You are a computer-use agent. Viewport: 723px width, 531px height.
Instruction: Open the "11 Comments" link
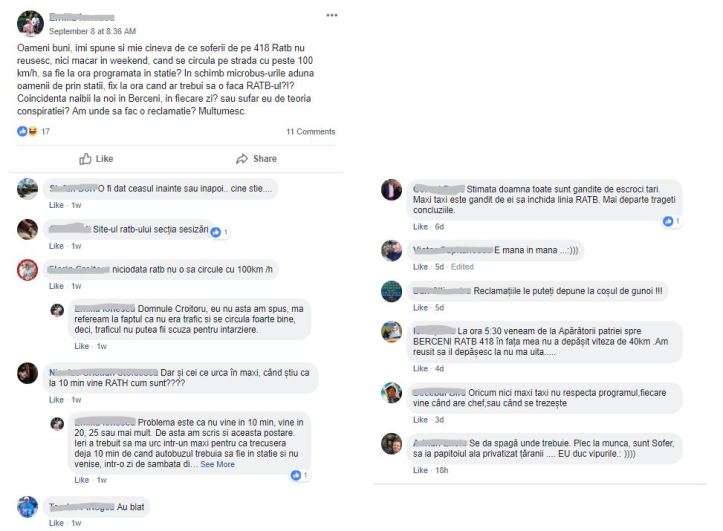[310, 131]
